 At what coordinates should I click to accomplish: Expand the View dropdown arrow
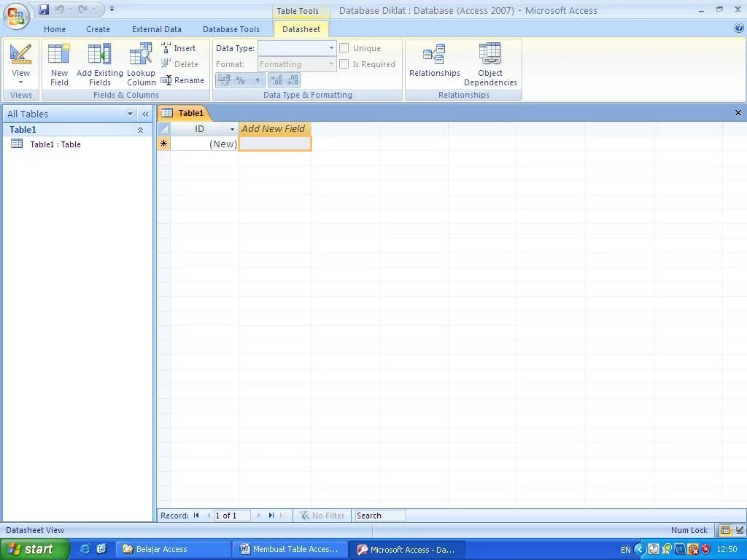[20, 82]
